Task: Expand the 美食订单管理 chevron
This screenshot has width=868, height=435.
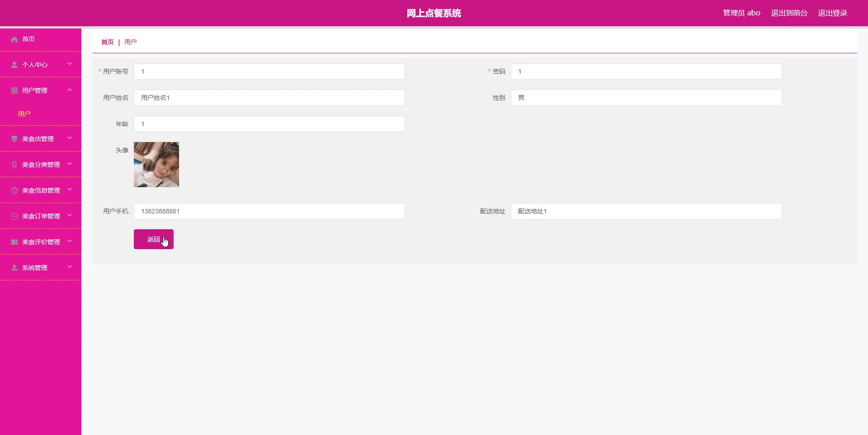Action: pyautogui.click(x=70, y=216)
